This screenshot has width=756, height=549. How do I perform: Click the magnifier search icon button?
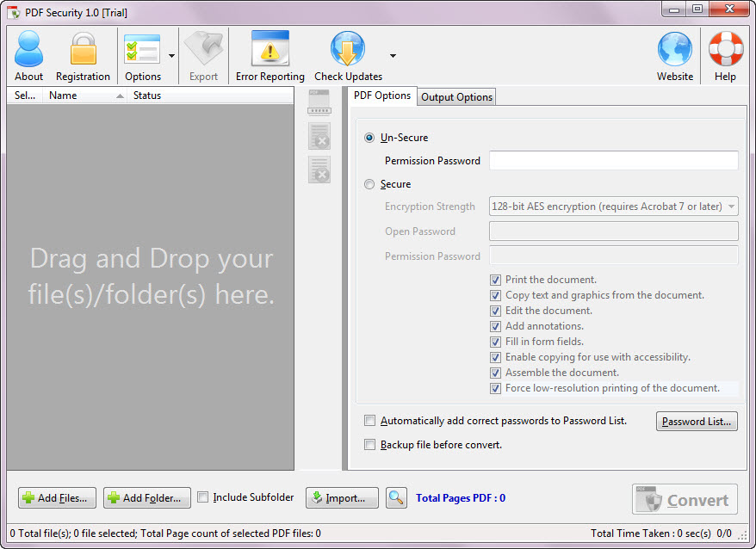pyautogui.click(x=396, y=498)
